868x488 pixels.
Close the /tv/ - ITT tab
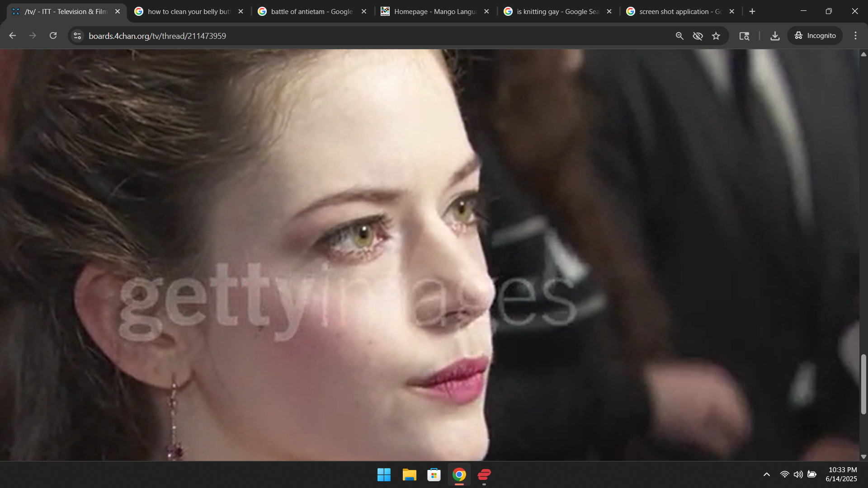click(x=118, y=12)
